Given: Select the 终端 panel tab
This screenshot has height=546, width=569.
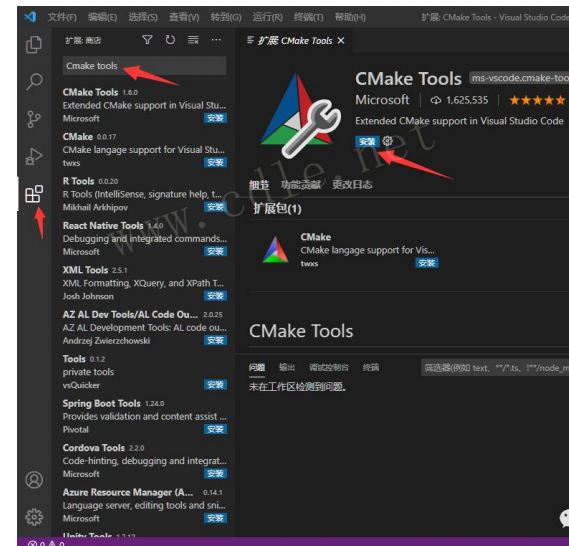Looking at the screenshot, I should 371,368.
